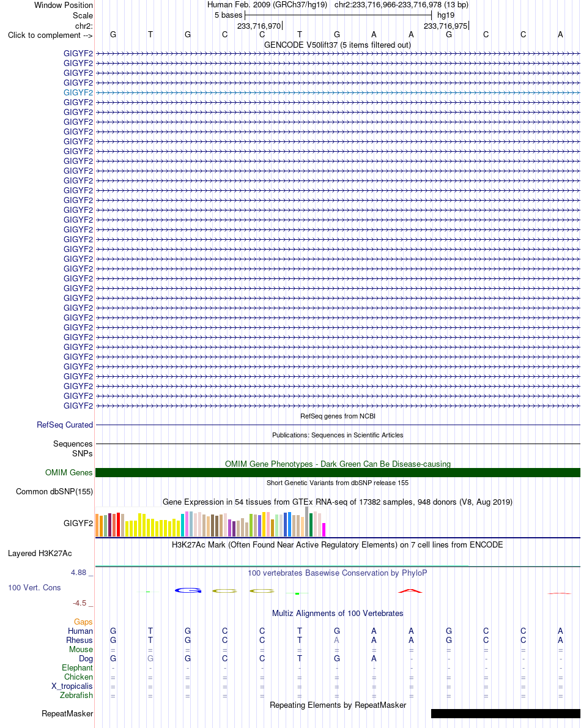This screenshot has height=728, width=581.
Task: Click the Common dbSNP(155) track label
Action: point(54,492)
